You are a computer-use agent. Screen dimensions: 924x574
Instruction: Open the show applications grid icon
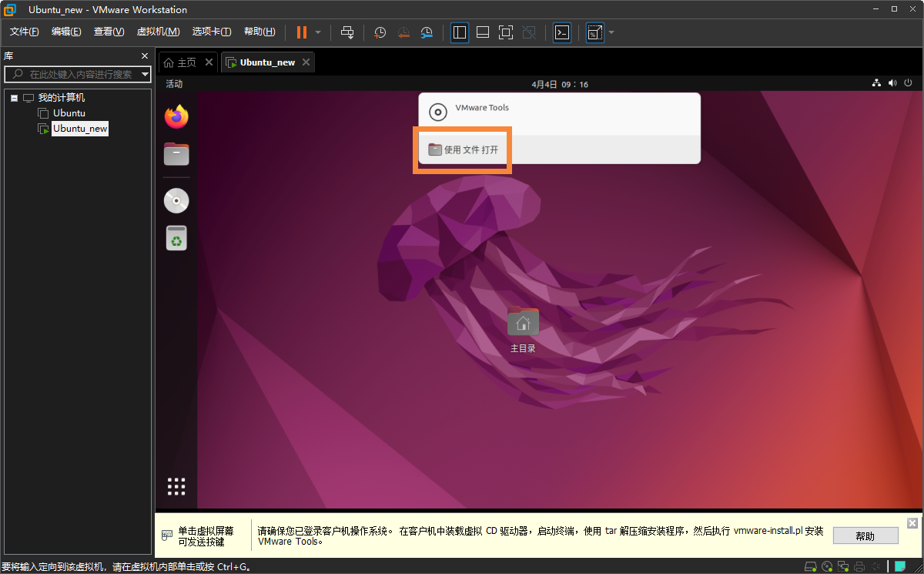point(176,486)
